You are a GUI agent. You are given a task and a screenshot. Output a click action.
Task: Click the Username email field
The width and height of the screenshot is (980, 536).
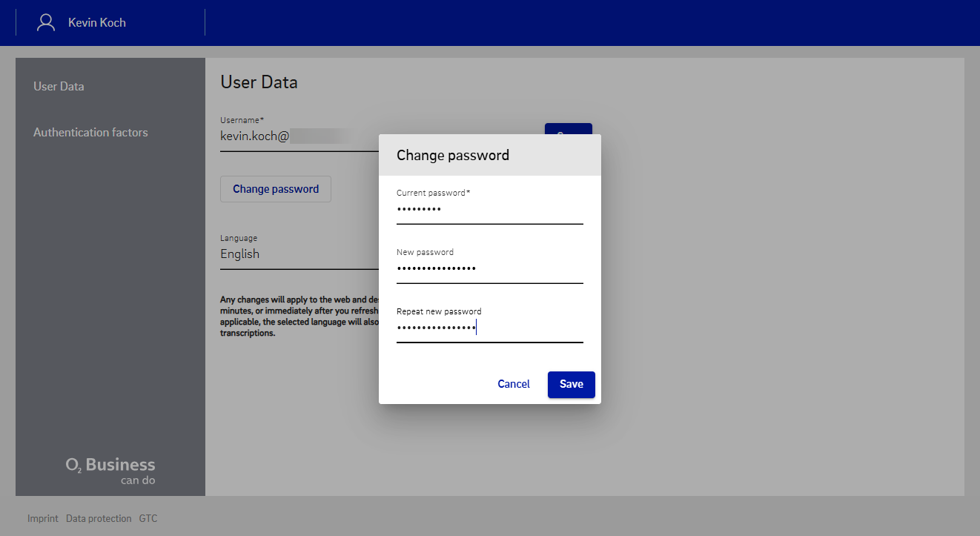[x=297, y=136]
